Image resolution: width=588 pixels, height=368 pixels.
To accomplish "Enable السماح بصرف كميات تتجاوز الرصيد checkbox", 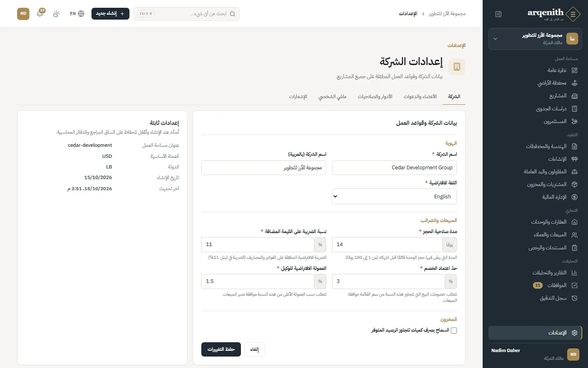I will [x=454, y=330].
